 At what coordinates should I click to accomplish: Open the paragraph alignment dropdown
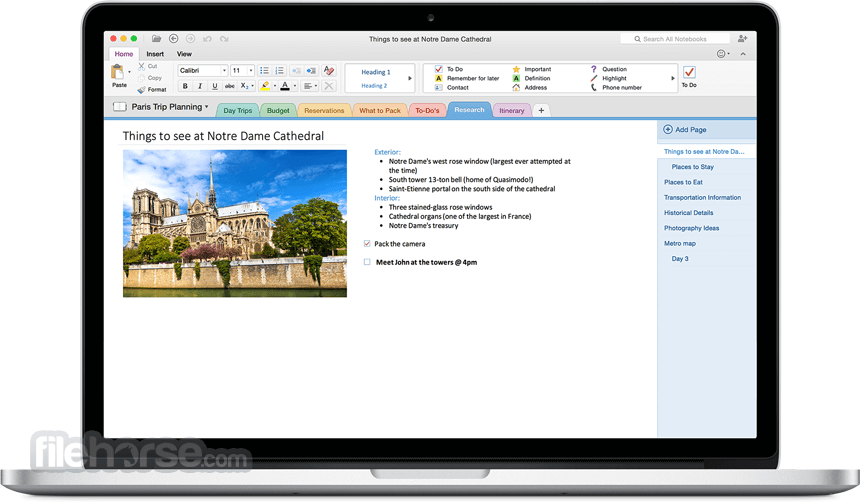310,86
